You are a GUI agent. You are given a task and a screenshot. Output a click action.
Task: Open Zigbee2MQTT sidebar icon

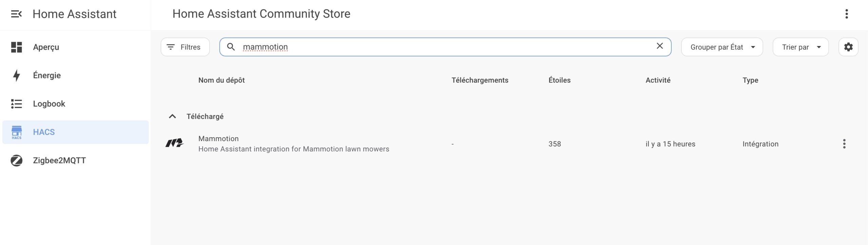(x=16, y=160)
